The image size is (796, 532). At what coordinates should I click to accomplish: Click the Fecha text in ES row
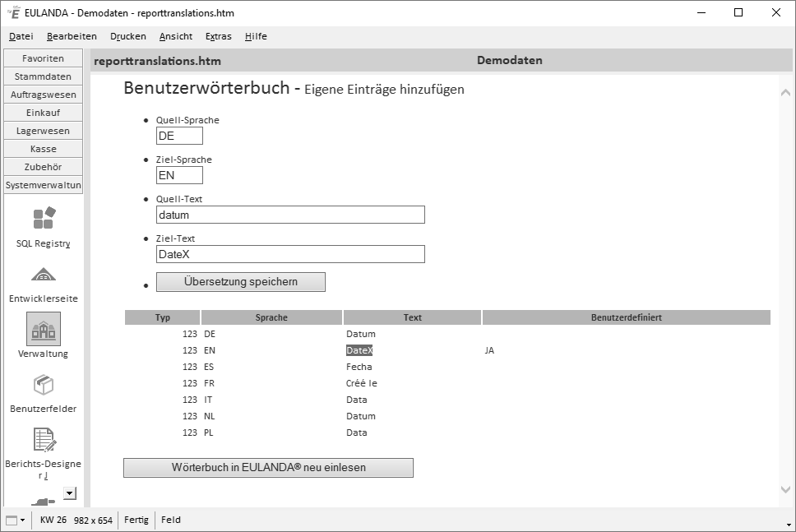click(359, 367)
